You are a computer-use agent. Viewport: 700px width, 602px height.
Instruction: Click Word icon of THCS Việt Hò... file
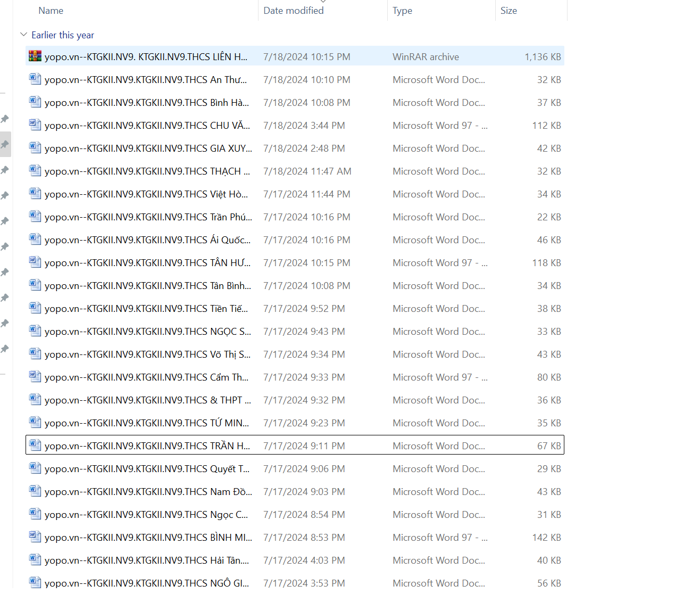[35, 193]
